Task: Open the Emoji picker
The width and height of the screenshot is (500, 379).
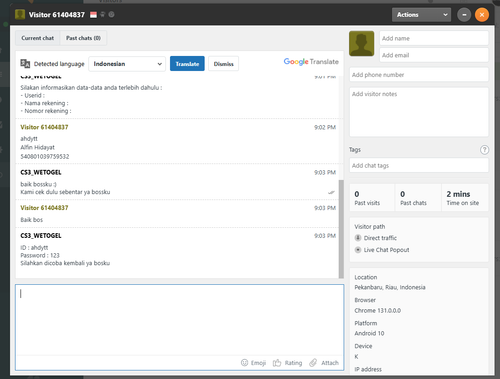Action: 253,363
